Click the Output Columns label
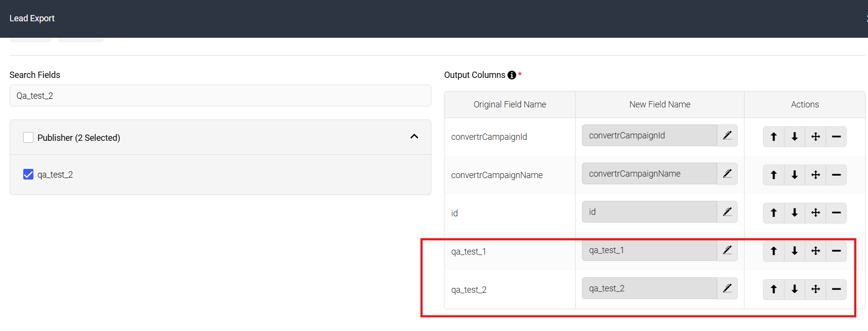 [x=474, y=75]
